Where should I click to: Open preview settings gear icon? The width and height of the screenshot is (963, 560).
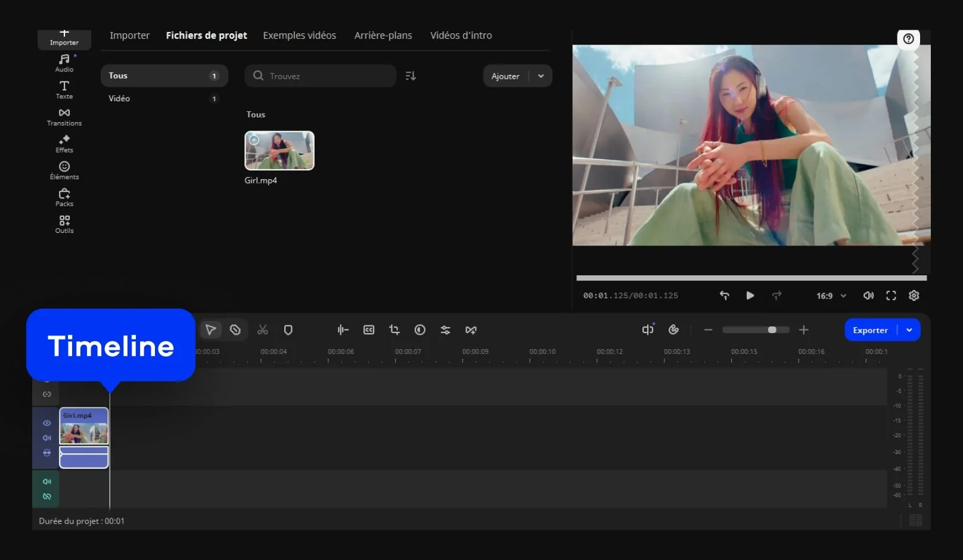coord(914,295)
